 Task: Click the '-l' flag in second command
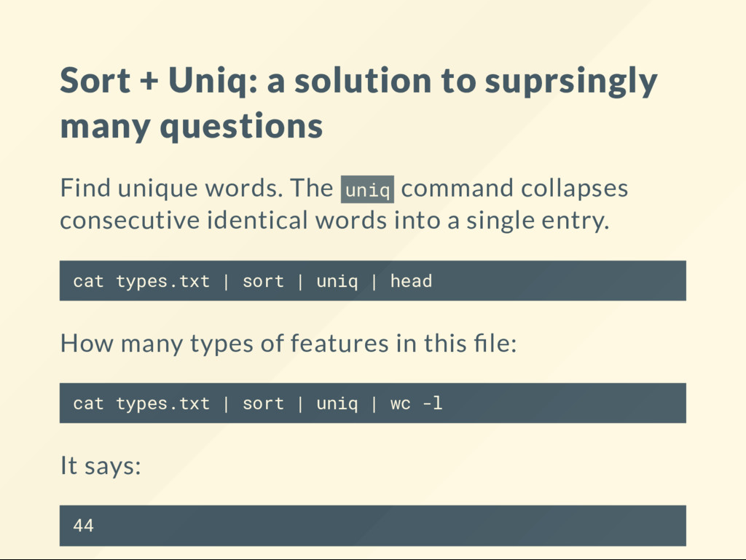pos(433,403)
